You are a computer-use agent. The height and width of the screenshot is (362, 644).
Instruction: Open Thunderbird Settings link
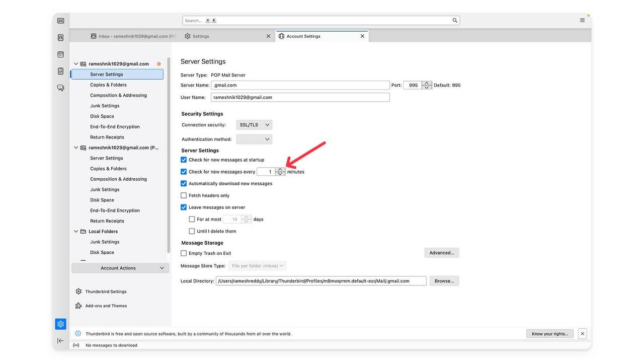point(106,292)
